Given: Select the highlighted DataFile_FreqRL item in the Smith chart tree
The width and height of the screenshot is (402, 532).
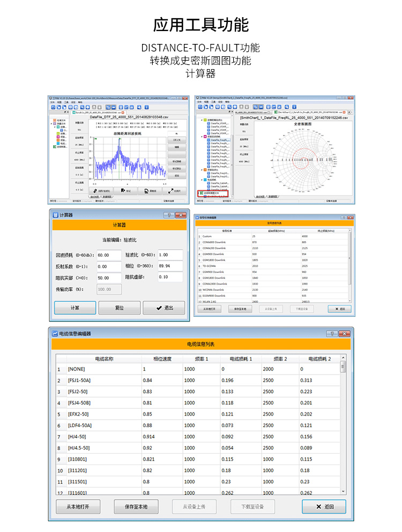Looking at the screenshot, I should click(219, 140).
